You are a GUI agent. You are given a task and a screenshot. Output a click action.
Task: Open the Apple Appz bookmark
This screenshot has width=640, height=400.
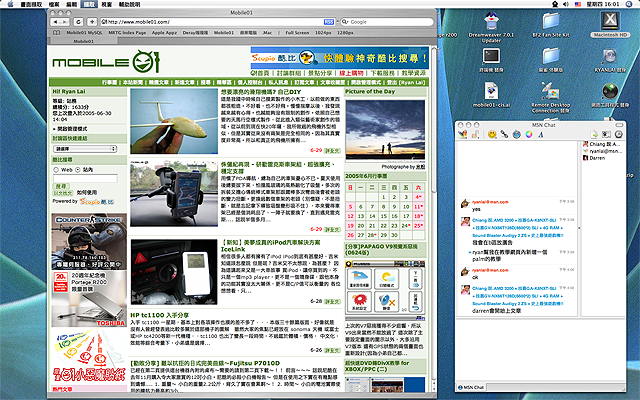(164, 33)
